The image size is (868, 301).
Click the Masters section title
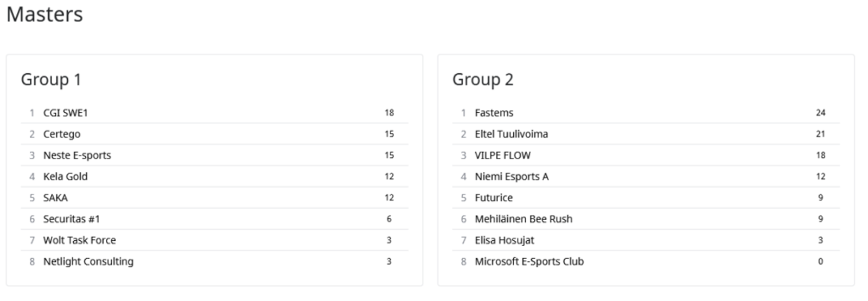click(44, 14)
